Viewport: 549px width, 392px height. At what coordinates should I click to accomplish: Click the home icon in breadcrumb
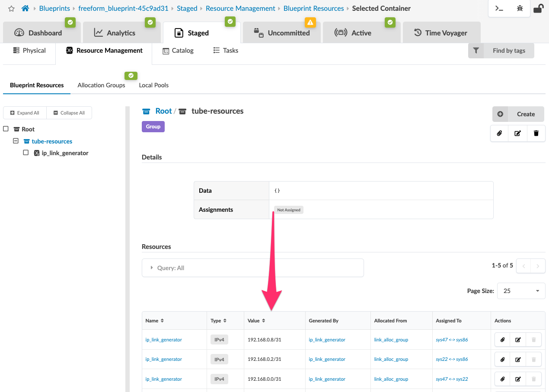click(25, 9)
